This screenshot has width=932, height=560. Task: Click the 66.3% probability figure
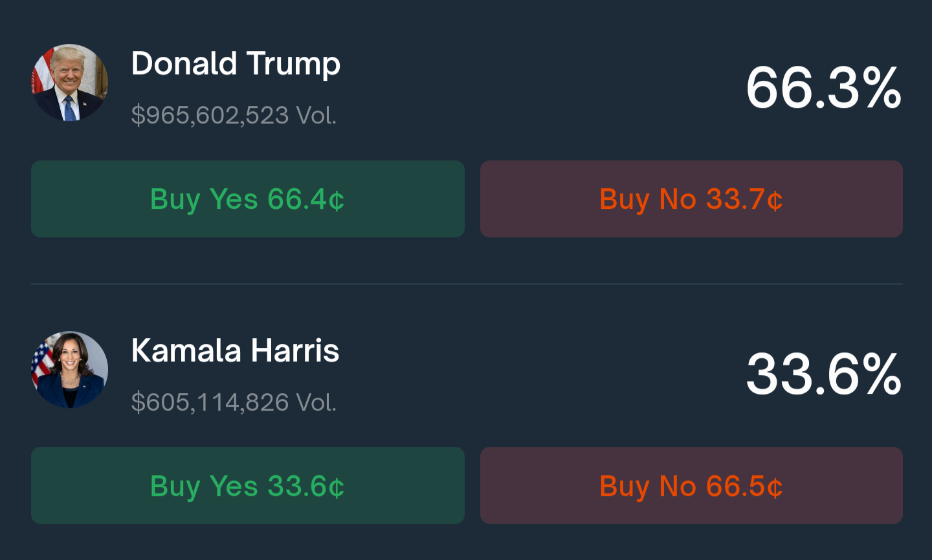coord(823,88)
